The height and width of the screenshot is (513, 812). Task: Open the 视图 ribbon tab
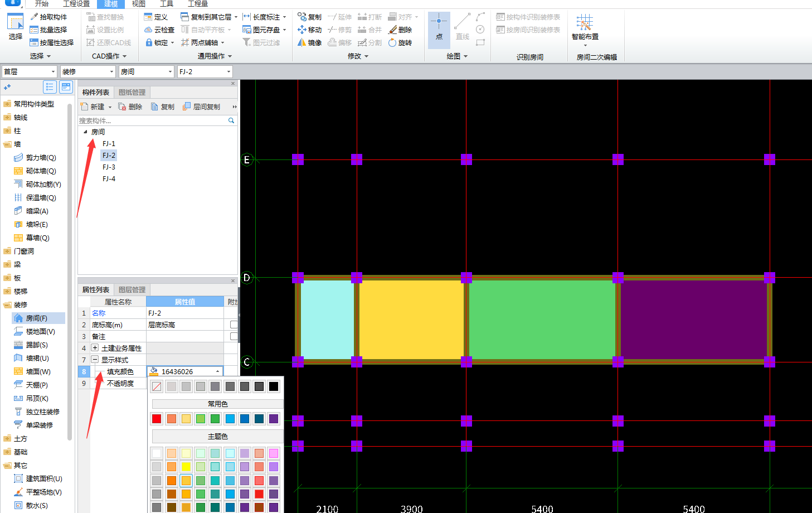click(139, 4)
